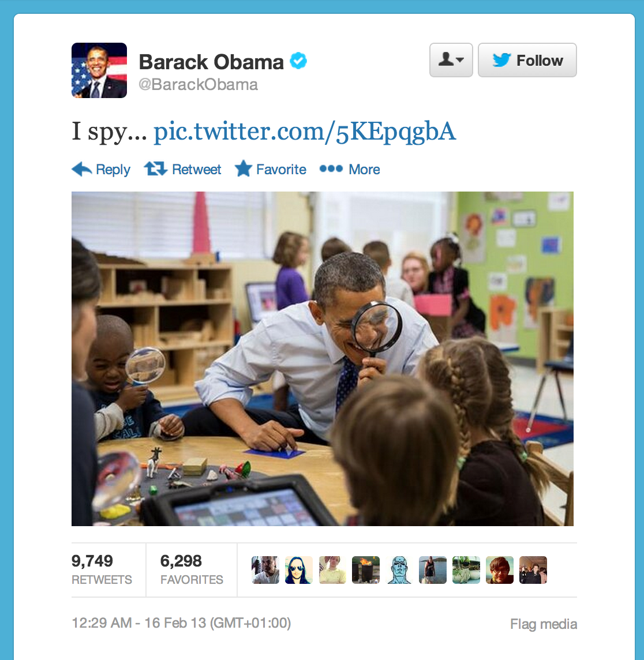
Task: Open the user actions person dropdown
Action: click(x=451, y=60)
